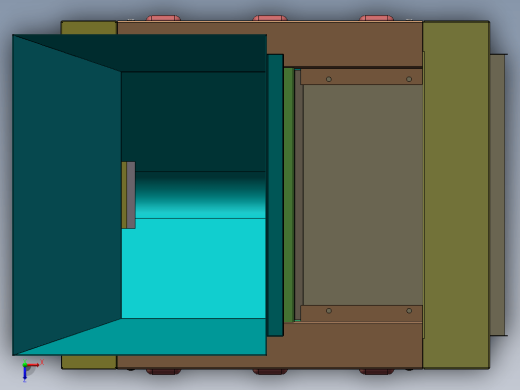Select the bright cyan inner hopper face
Image resolution: width=520 pixels, height=390 pixels.
(193, 268)
